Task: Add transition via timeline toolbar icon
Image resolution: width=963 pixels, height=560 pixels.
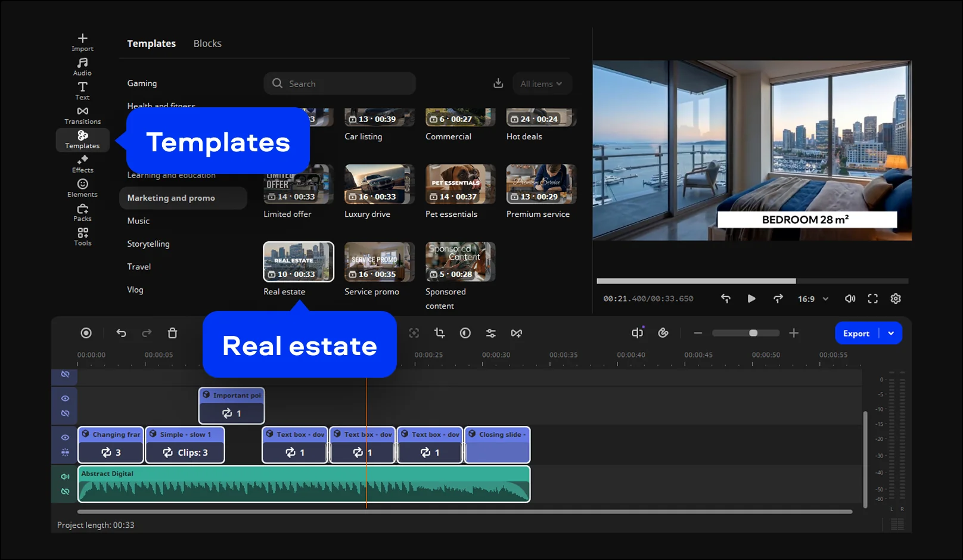Action: pyautogui.click(x=517, y=333)
